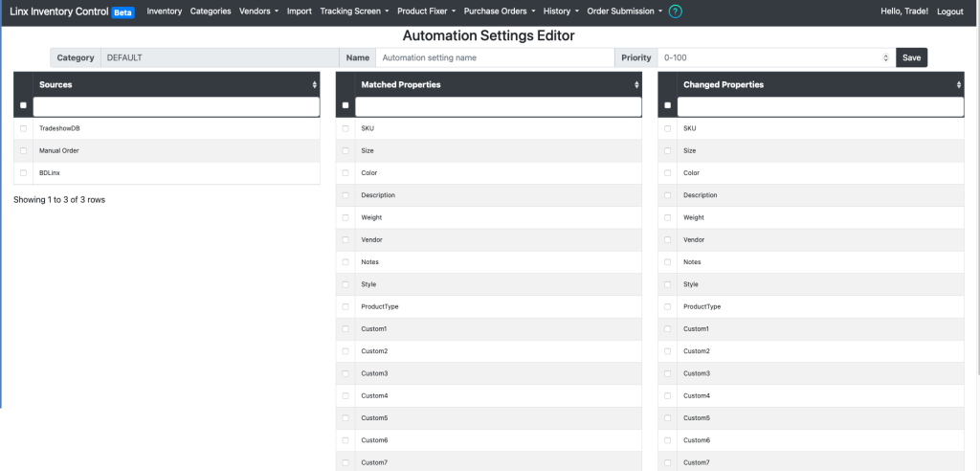
Task: Expand the Product Fixer dropdown menu
Action: (x=426, y=11)
